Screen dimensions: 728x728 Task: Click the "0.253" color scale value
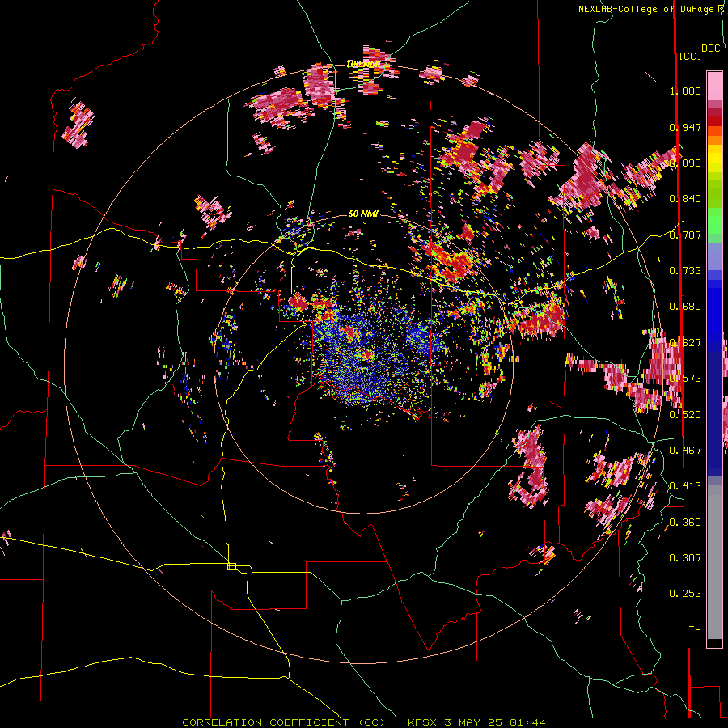click(685, 594)
